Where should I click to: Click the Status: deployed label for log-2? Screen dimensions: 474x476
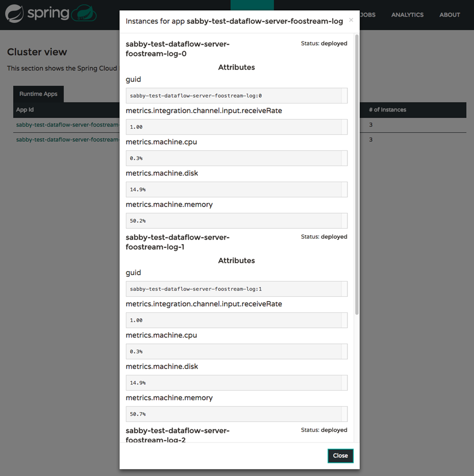coord(324,430)
